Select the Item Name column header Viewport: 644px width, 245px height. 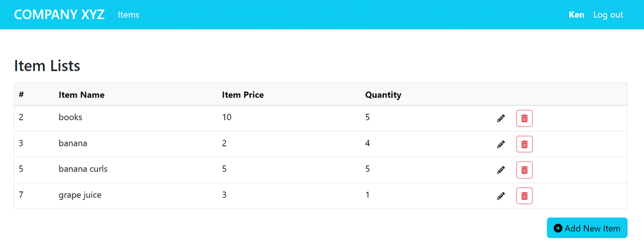[x=82, y=95]
